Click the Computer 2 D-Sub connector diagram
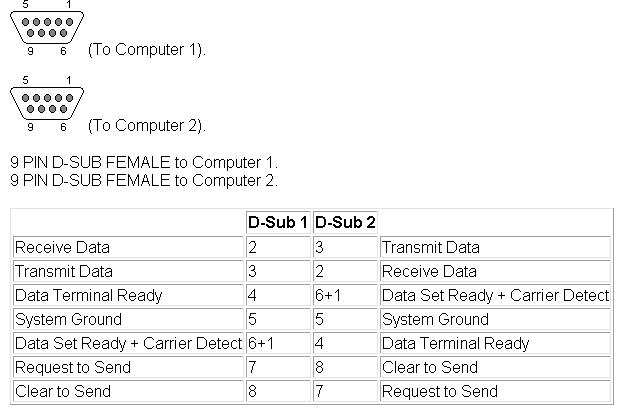 [x=47, y=104]
